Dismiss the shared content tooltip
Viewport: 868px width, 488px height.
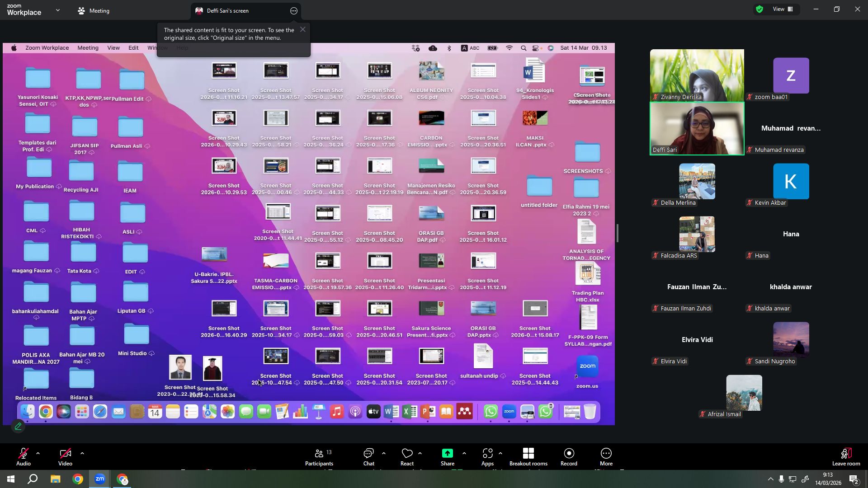303,29
